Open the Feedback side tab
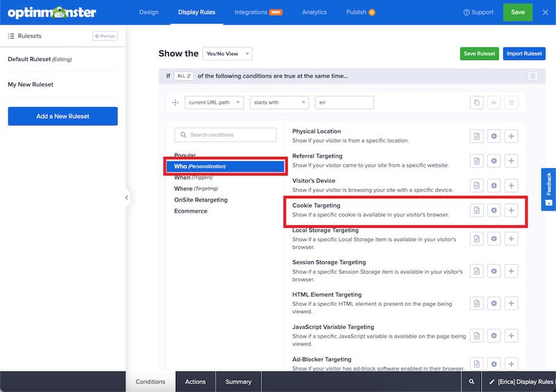The height and width of the screenshot is (392, 556). click(548, 190)
